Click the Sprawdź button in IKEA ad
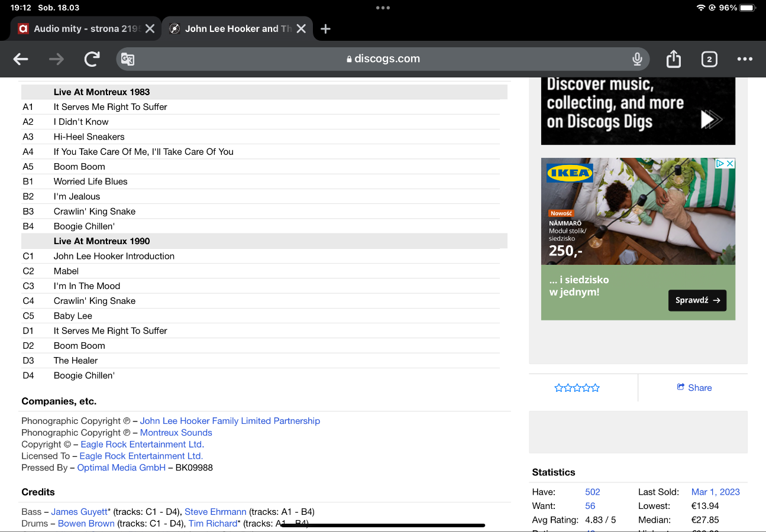 click(697, 300)
